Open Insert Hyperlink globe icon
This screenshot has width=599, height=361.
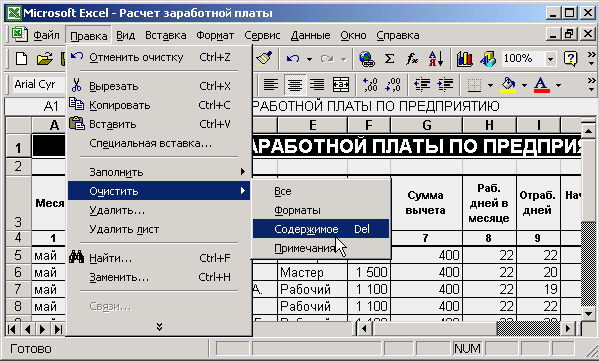pos(367,59)
